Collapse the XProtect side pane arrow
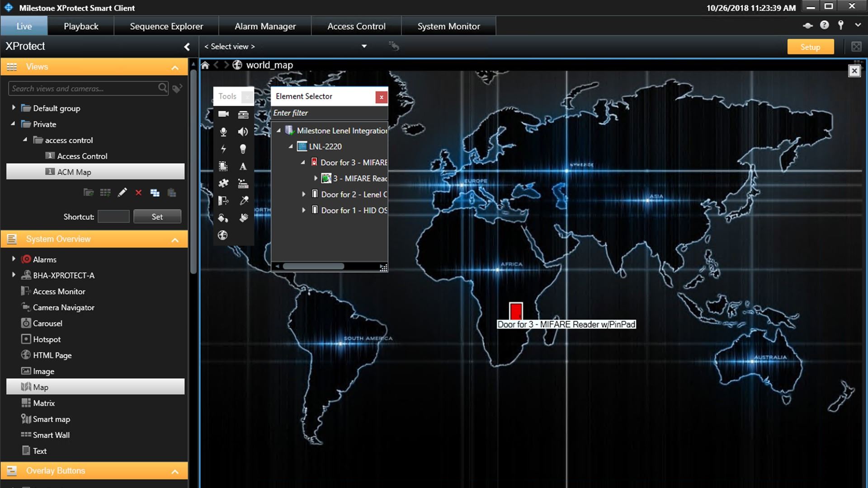The width and height of the screenshot is (868, 488). pyautogui.click(x=187, y=47)
